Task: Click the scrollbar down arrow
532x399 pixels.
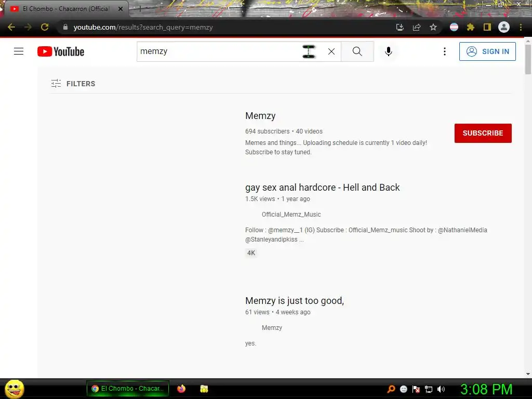Action: click(528, 374)
